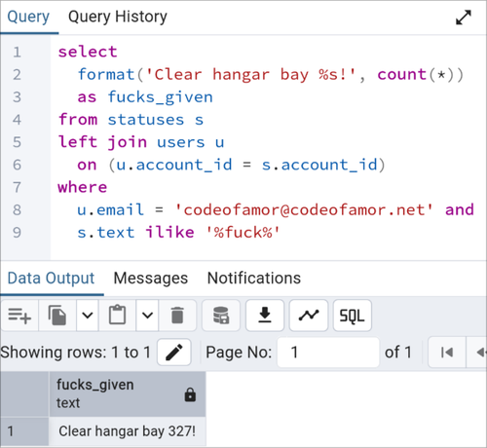The image size is (487, 448).
Task: Place cursor on the 'select' keyword line
Action: click(88, 52)
